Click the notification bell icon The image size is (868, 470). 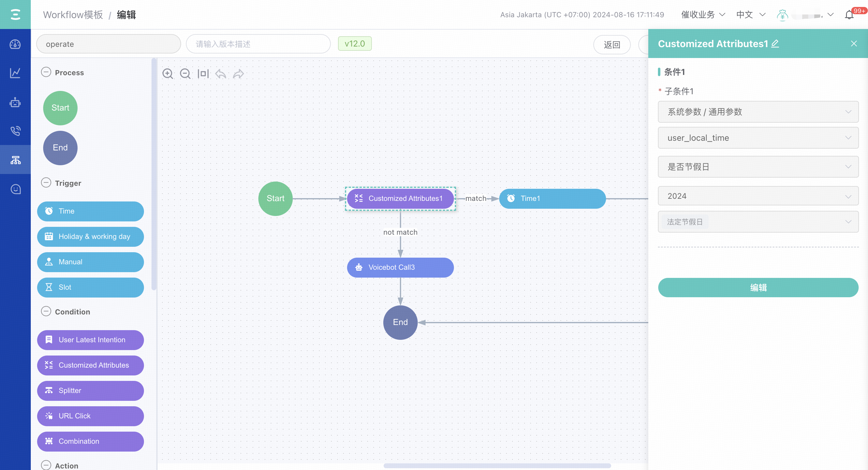coord(849,15)
